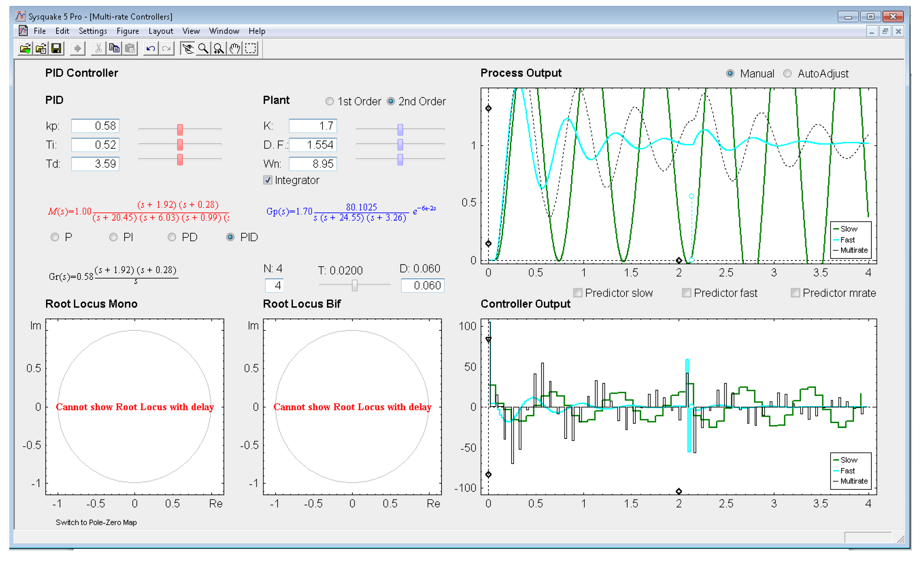Open the Figure menu
The width and height of the screenshot is (924, 561).
pyautogui.click(x=128, y=31)
